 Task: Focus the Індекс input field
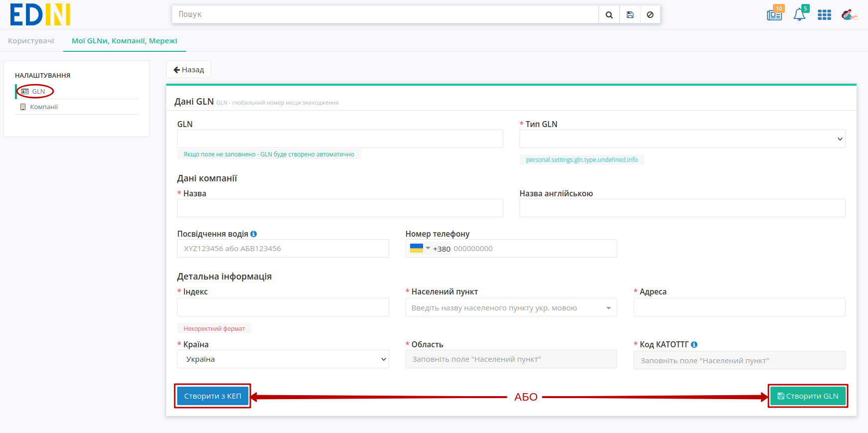pos(283,307)
